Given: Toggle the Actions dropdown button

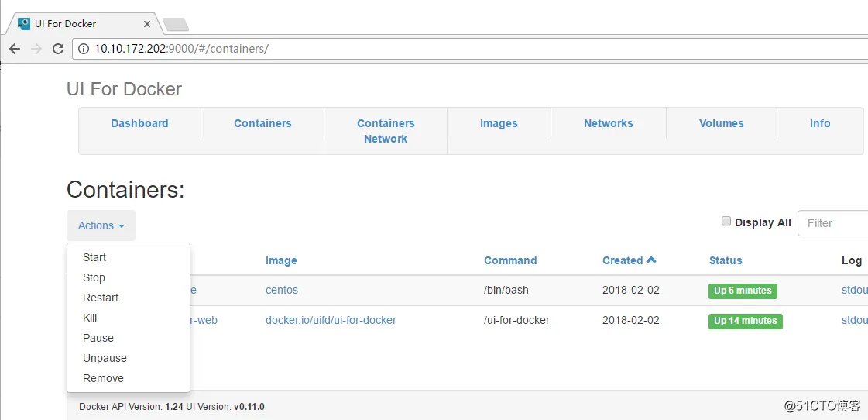Looking at the screenshot, I should 101,225.
